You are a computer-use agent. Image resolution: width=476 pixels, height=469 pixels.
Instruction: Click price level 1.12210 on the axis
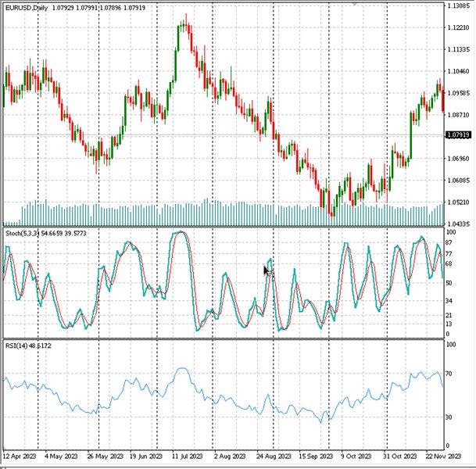[x=459, y=27]
